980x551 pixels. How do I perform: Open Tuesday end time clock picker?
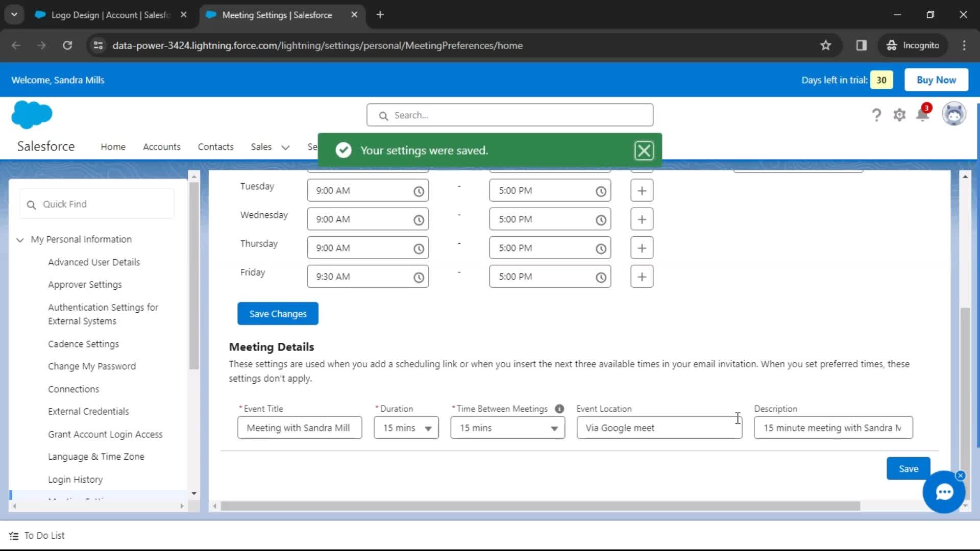(601, 191)
